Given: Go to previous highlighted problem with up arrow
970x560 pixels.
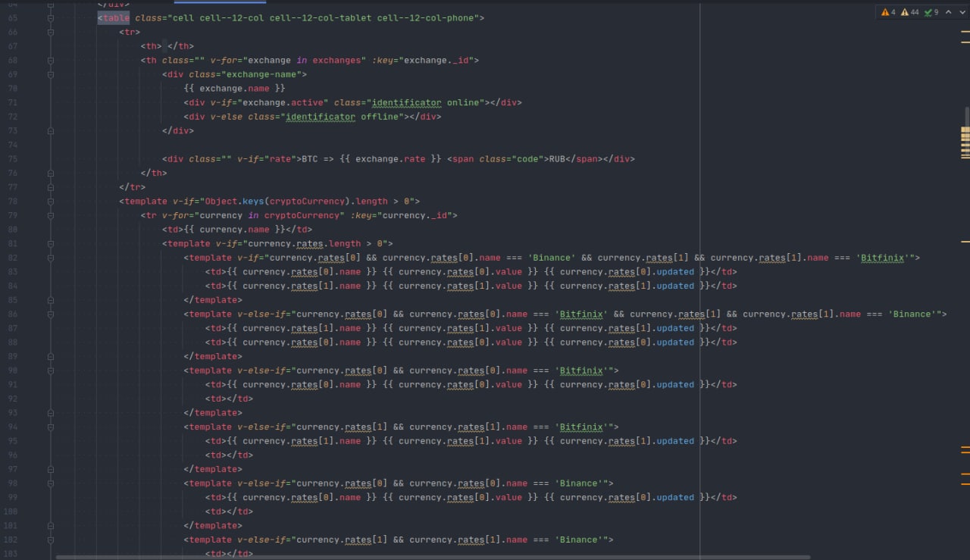Looking at the screenshot, I should (x=948, y=12).
